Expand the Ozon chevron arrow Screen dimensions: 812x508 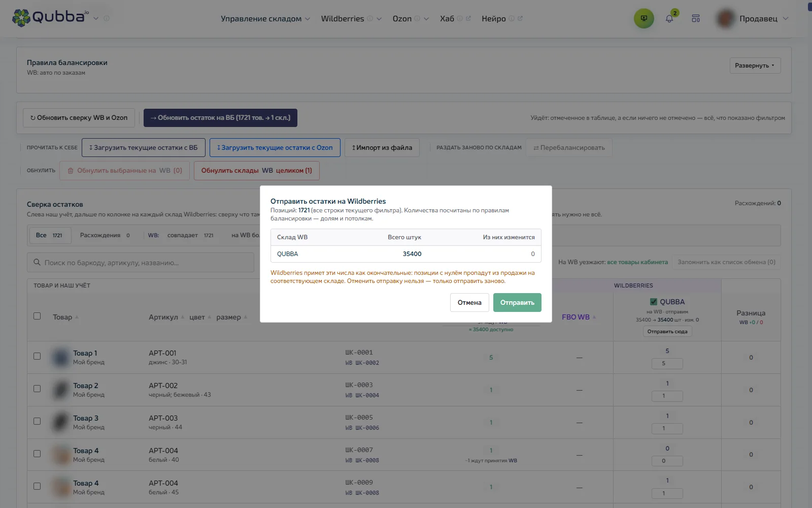426,19
